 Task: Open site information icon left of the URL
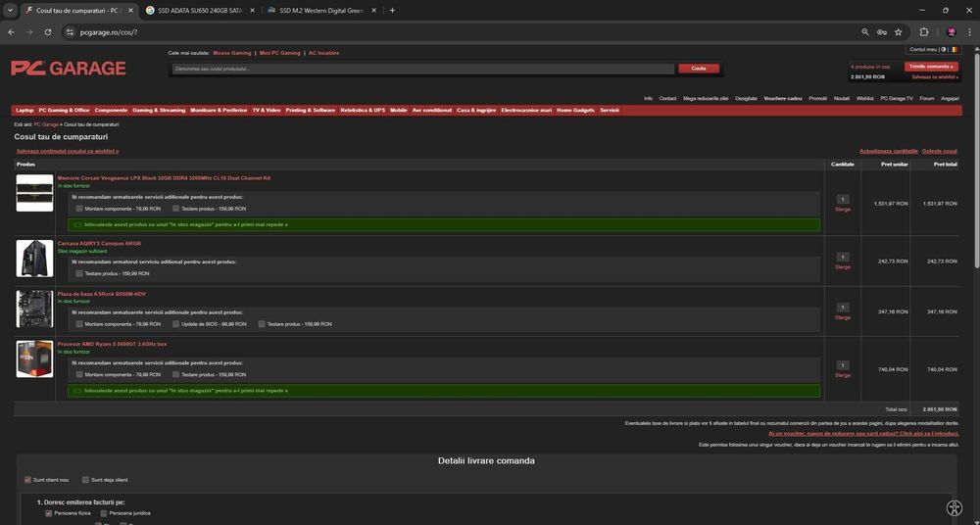(x=71, y=32)
